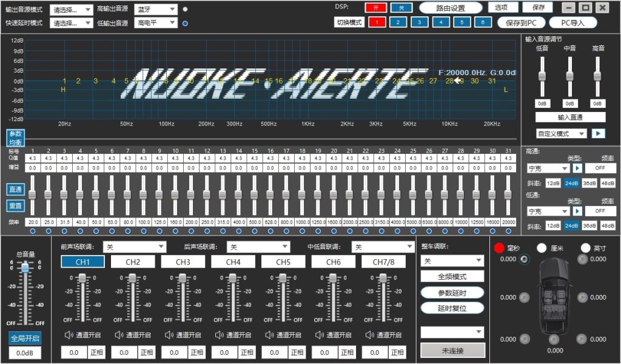Open the 整车调联 dropdown
Viewport: 621px width, 364px height.
click(x=452, y=260)
